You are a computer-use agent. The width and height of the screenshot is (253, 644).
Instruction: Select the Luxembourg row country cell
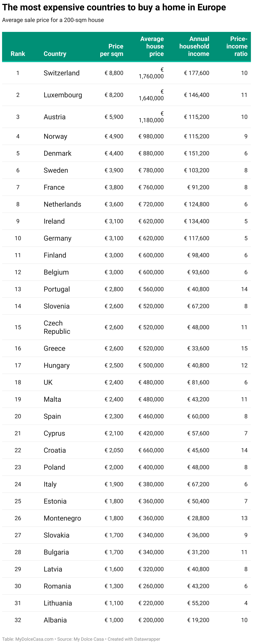[63, 95]
